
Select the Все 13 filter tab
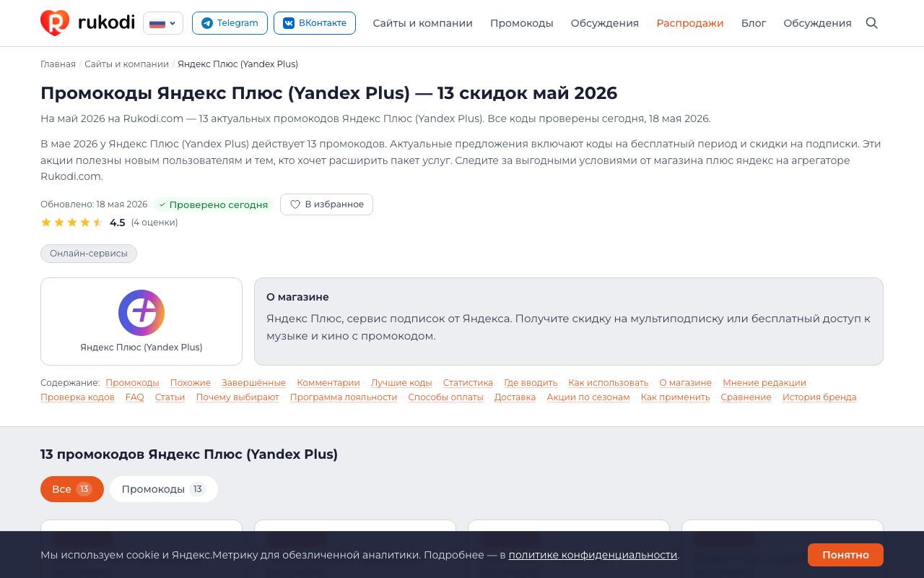72,489
